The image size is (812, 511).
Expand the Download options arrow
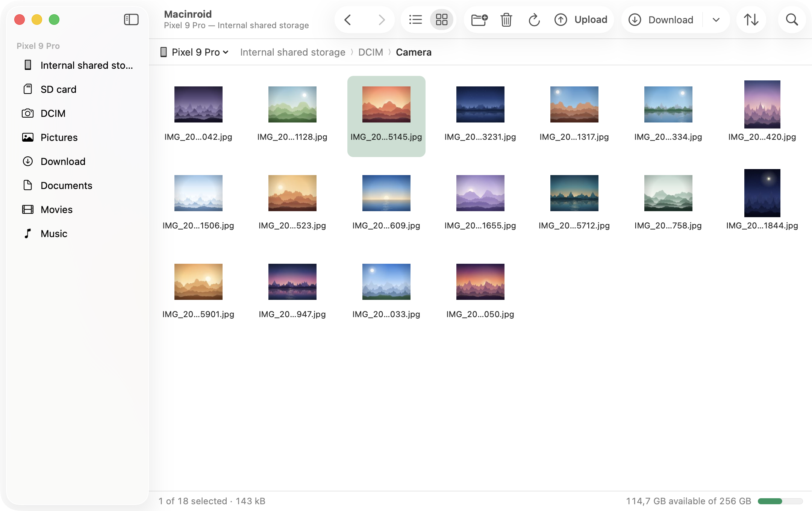[716, 20]
